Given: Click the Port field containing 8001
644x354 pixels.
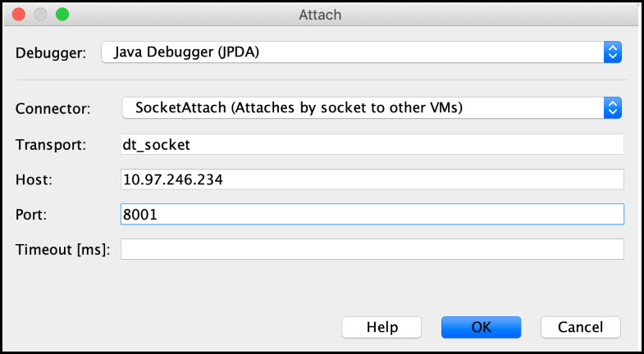Looking at the screenshot, I should click(372, 214).
